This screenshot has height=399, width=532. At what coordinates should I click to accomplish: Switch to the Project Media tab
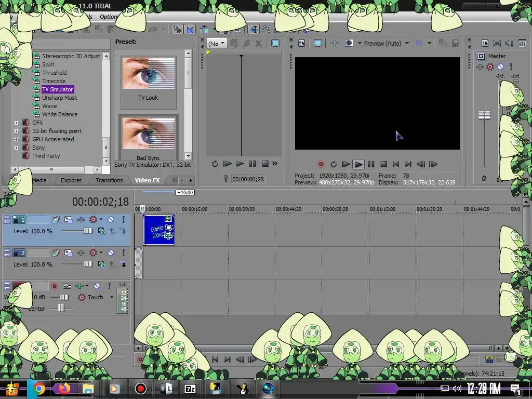38,180
